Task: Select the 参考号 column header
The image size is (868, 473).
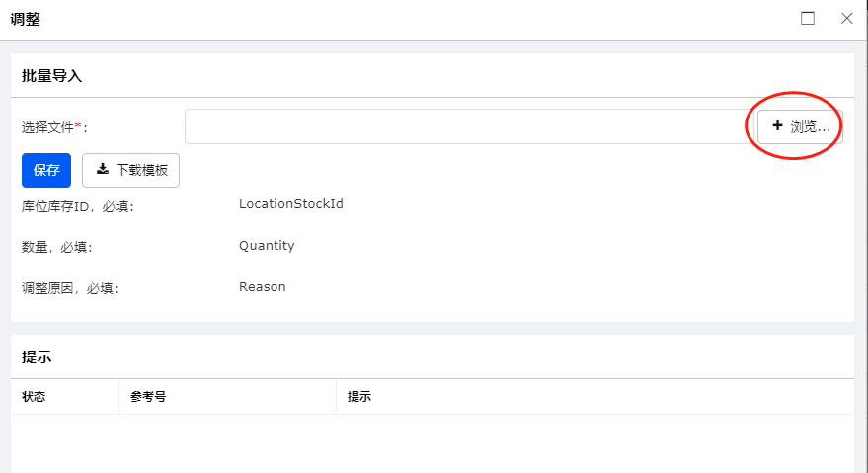Action: click(x=148, y=397)
